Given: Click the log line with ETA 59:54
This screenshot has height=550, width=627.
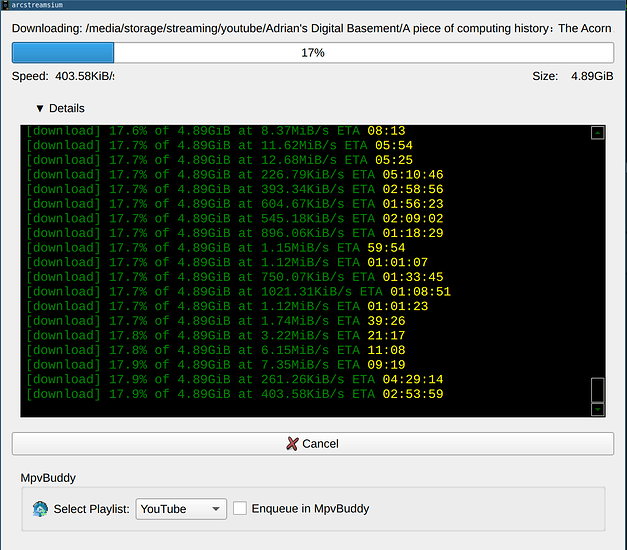Looking at the screenshot, I should pos(216,248).
